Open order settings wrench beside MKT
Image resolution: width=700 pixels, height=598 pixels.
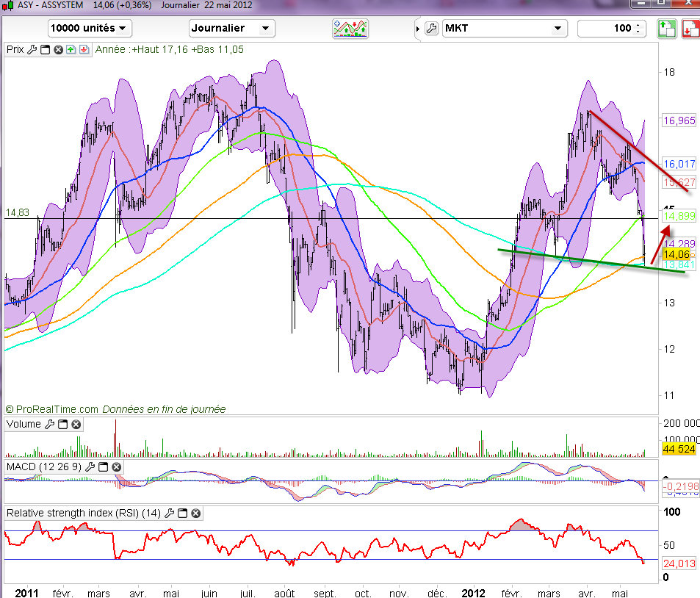[431, 29]
